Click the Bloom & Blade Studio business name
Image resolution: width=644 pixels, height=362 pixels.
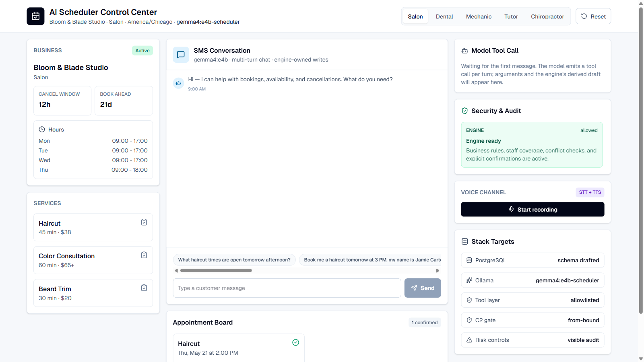[71, 68]
